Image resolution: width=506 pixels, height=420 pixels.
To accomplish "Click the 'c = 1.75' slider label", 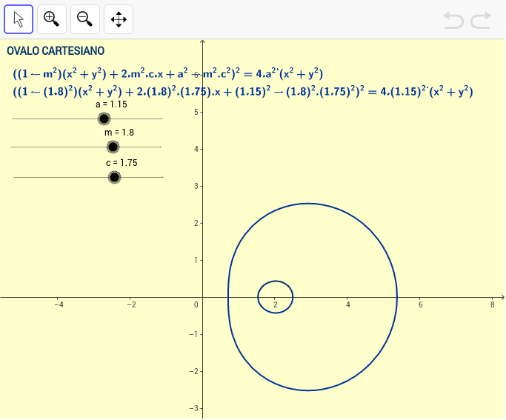I will (x=121, y=162).
